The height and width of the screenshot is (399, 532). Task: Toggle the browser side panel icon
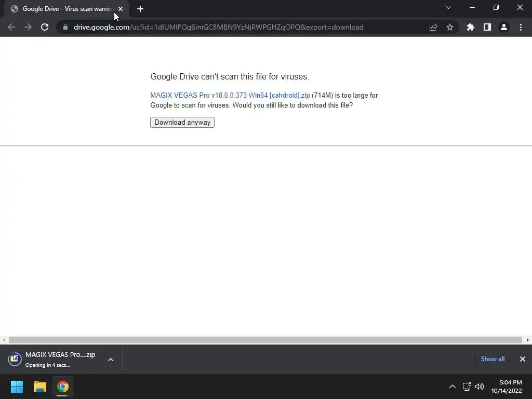tap(487, 27)
